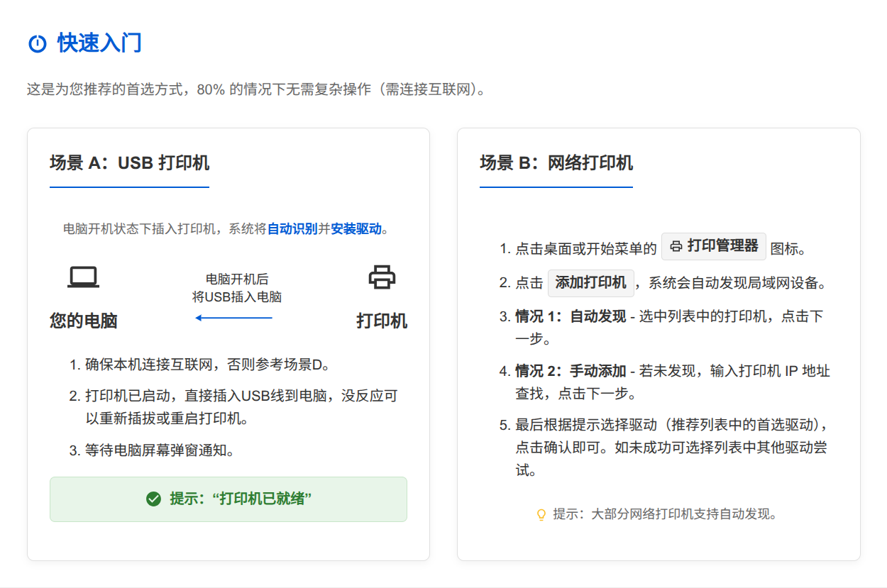The image size is (887, 588).
Task: Click the blue arrow between computer and printer
Action: click(233, 318)
